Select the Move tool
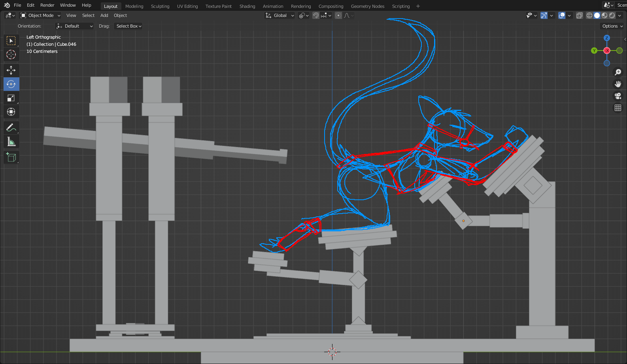This screenshot has width=627, height=364. coord(11,70)
